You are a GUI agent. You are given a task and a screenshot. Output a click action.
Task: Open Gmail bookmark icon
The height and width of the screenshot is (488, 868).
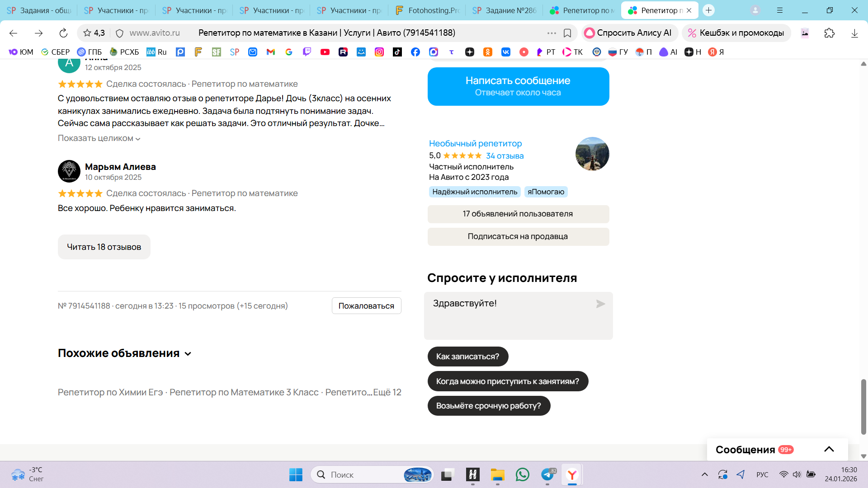coord(270,52)
